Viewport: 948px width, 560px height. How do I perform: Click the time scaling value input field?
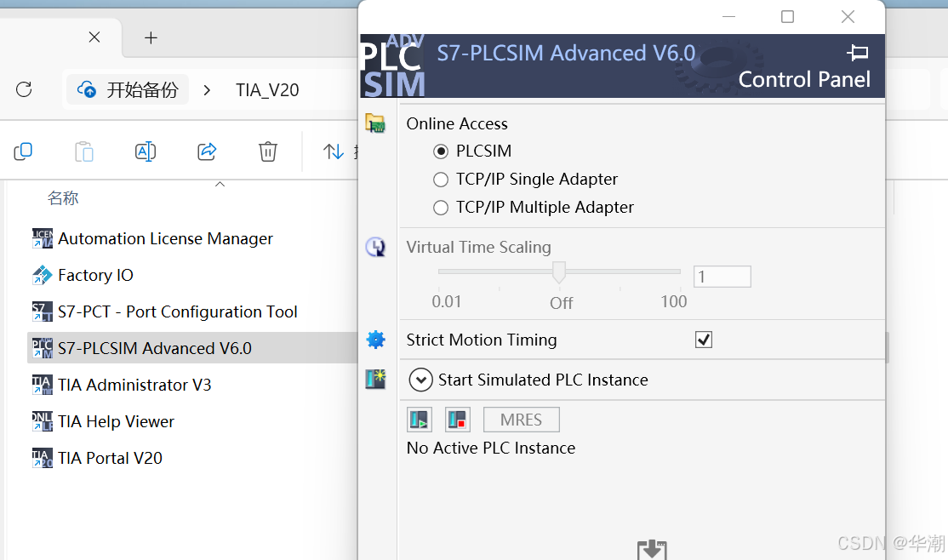[722, 276]
